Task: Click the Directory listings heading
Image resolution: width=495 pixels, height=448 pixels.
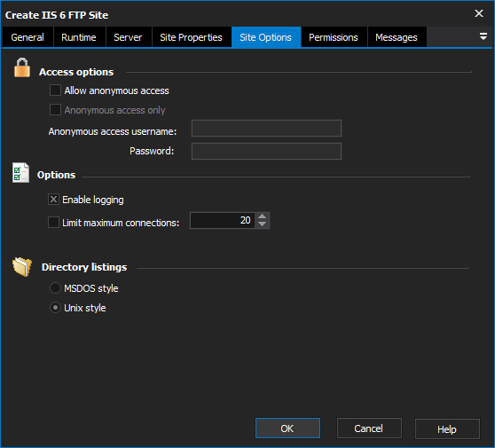Action: click(84, 267)
